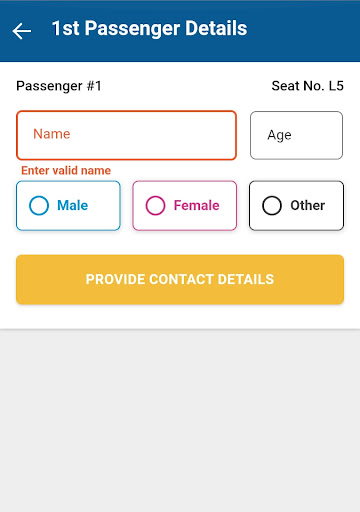Go back using the header arrow

pos(22,31)
